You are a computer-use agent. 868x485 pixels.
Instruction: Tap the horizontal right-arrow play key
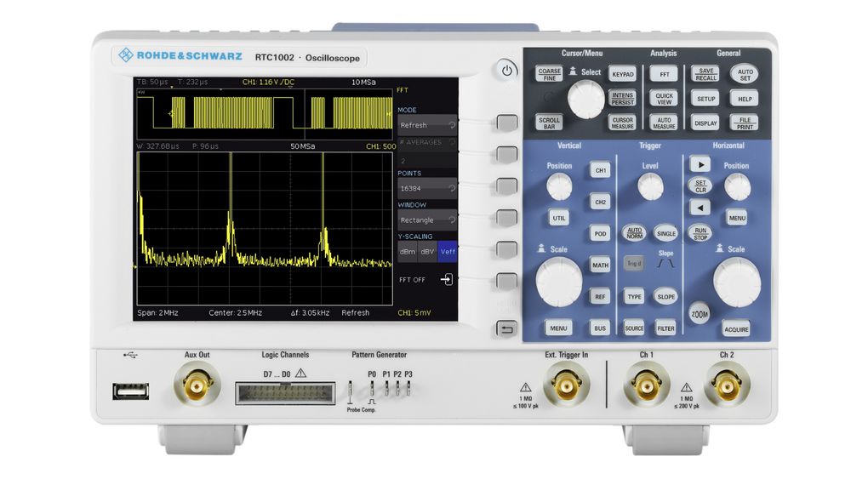tap(700, 164)
